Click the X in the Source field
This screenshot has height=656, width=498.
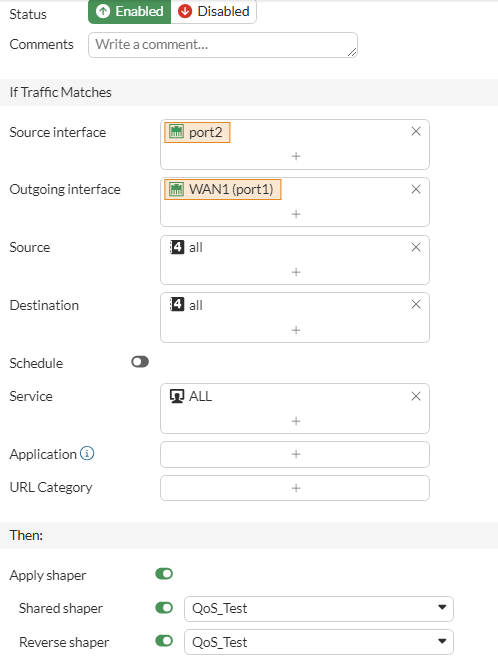[416, 247]
